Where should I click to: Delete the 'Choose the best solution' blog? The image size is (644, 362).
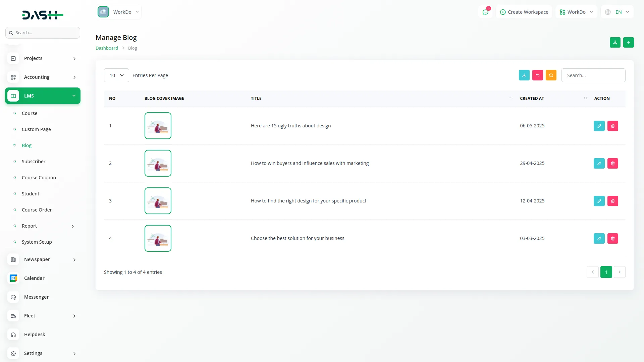(612, 239)
